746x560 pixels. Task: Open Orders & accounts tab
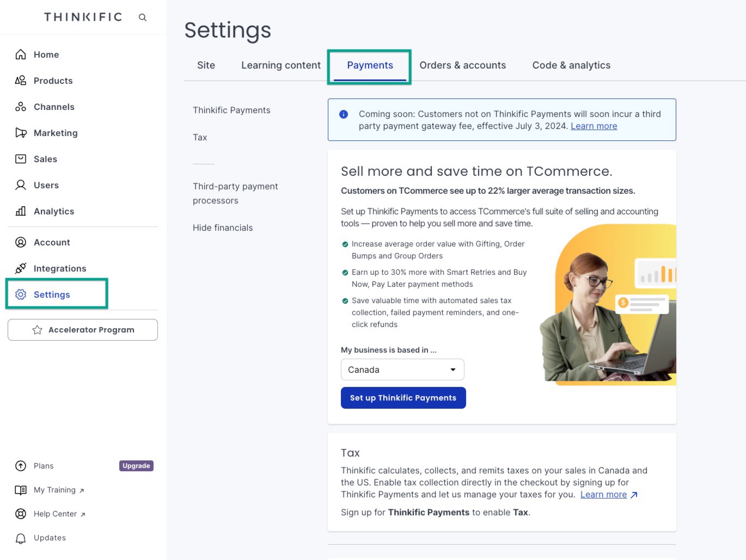point(462,65)
